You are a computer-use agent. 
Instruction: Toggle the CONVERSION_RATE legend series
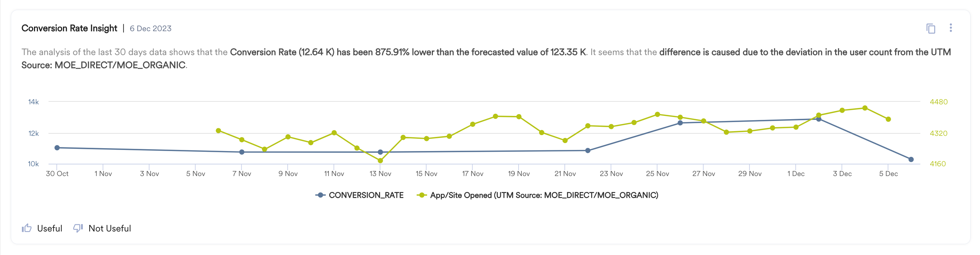click(366, 195)
